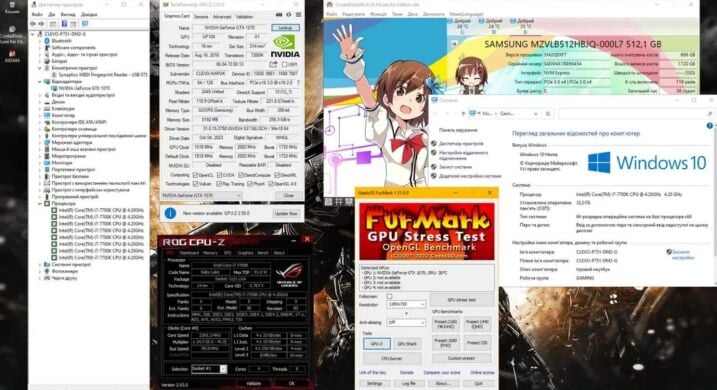Screen dimensions: 717x390
Task: Click search magnifier in System window
Action: click(710, 113)
